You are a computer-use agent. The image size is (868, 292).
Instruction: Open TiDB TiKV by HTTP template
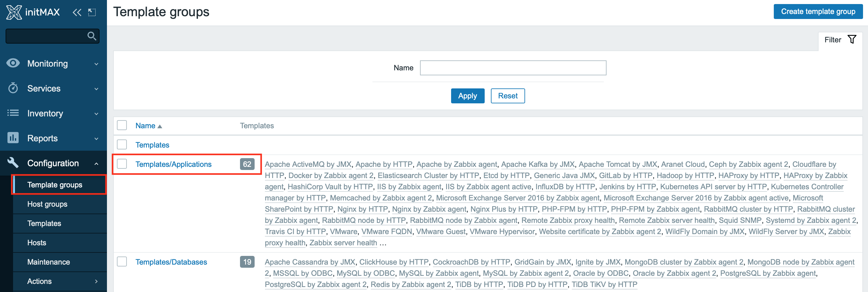pos(604,285)
